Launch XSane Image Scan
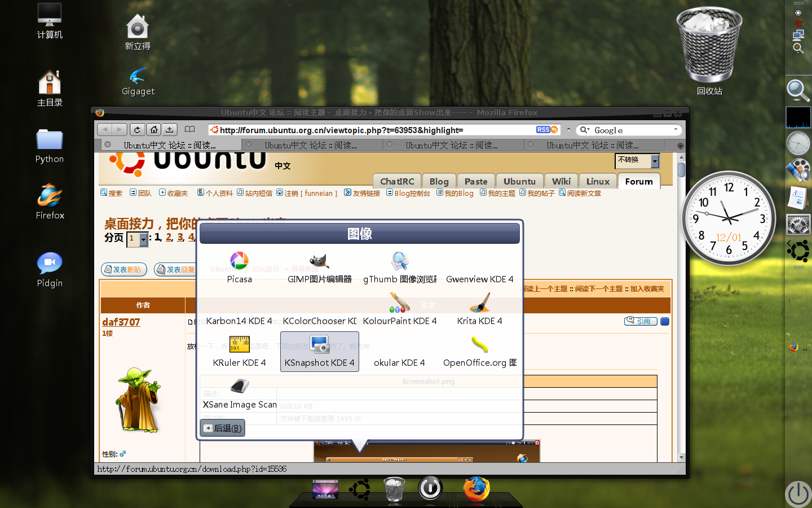 click(x=239, y=394)
